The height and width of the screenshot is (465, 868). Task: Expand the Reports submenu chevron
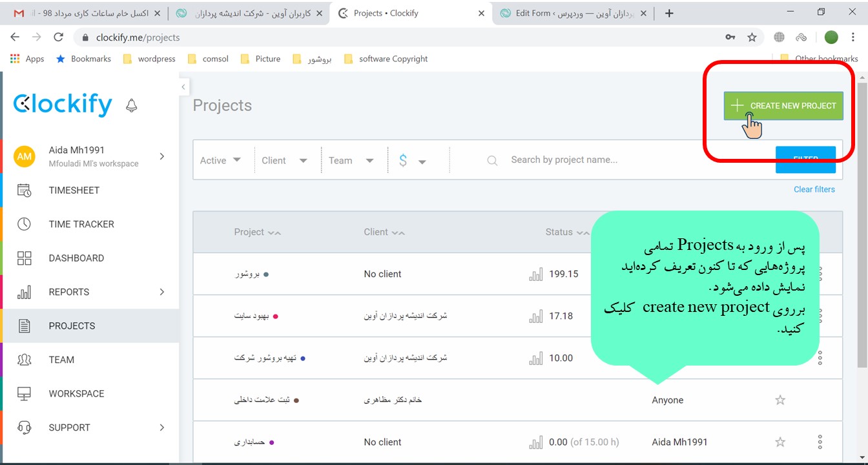[161, 292]
